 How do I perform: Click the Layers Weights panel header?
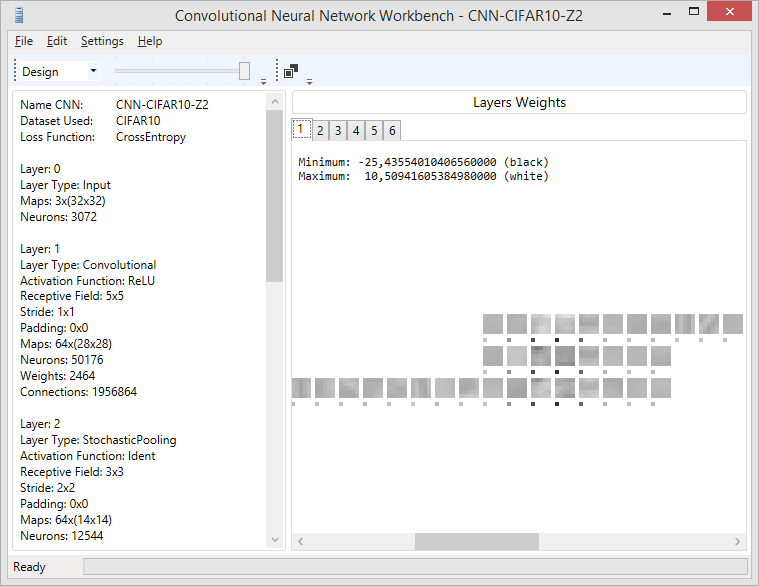pos(519,103)
